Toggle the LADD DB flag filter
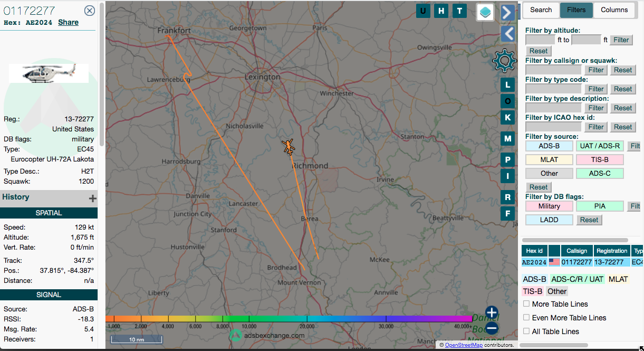 tap(549, 220)
